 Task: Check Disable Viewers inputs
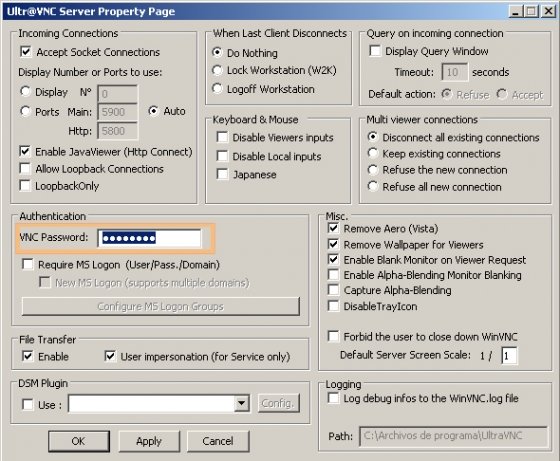(222, 137)
